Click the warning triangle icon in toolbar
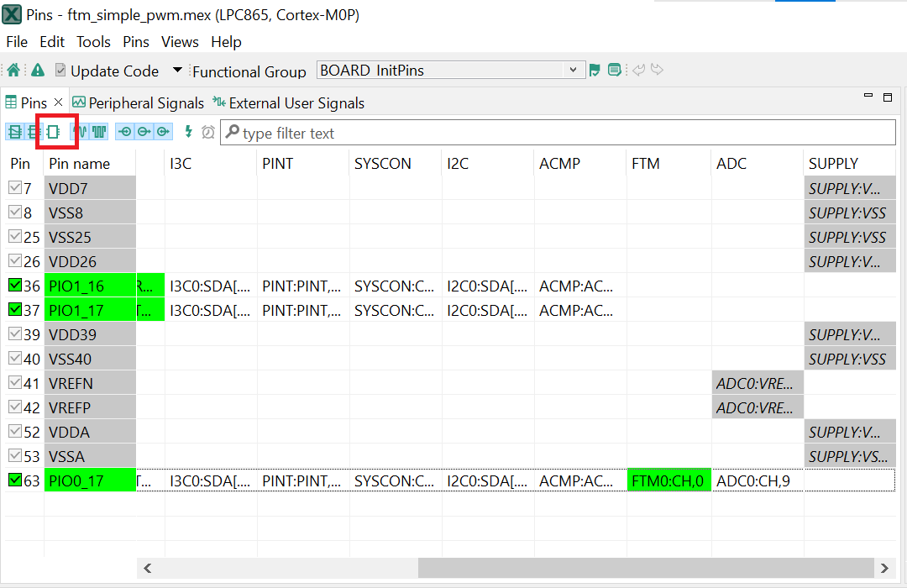The width and height of the screenshot is (907, 588). pos(37,71)
